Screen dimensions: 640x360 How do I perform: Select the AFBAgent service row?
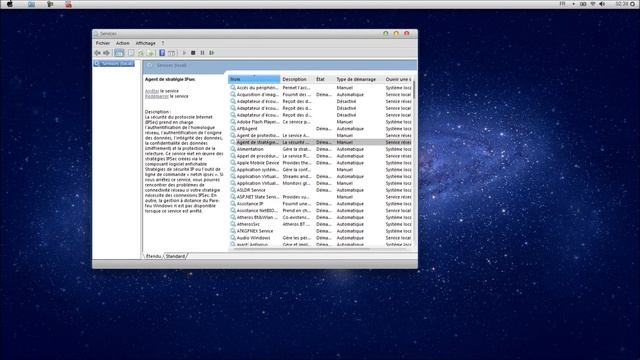[320, 129]
